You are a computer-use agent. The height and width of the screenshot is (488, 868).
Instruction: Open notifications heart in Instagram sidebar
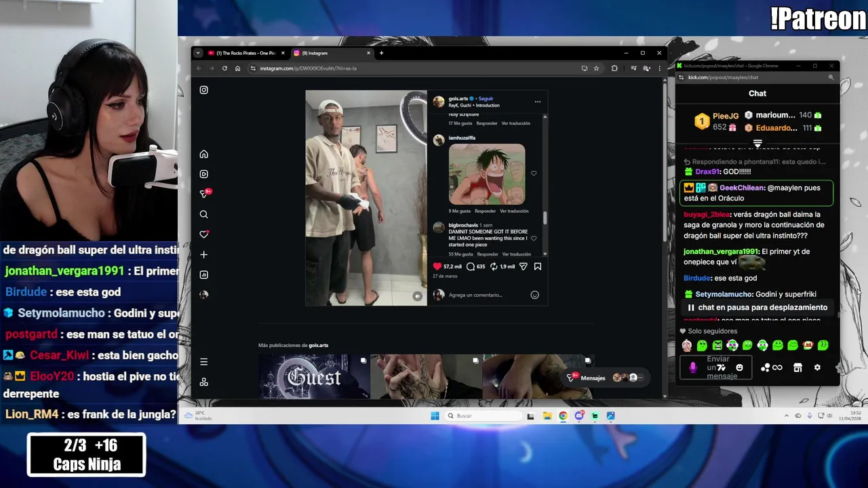(x=203, y=235)
